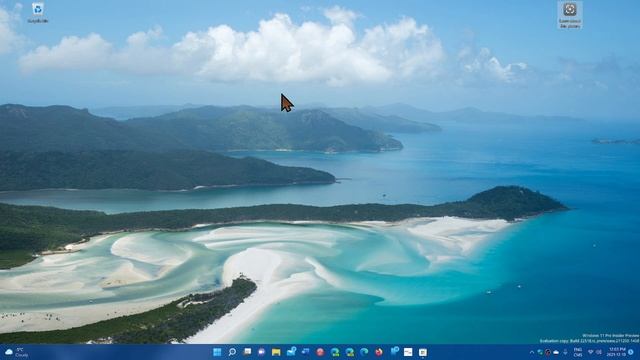This screenshot has height=360, width=640.
Task: Select the Recycle Bin desktop icon
Action: pyautogui.click(x=38, y=12)
